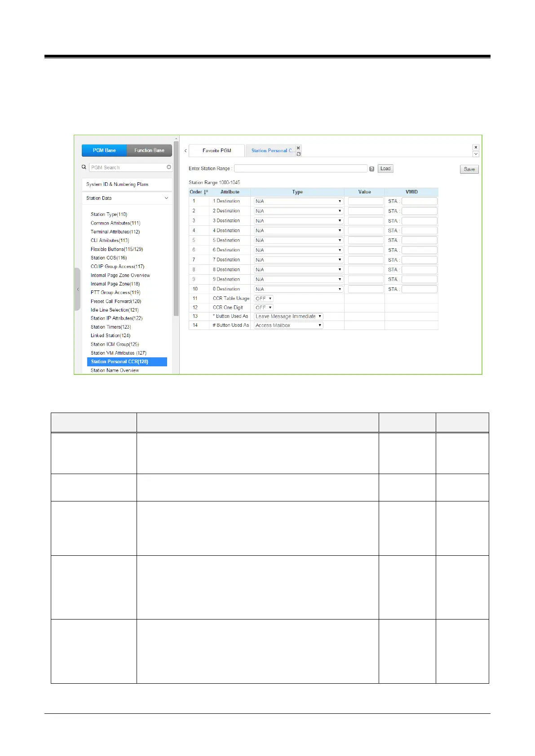Click the sidebar vertical scrollbar
Image resolution: width=535 pixels, height=756 pixels.
tap(177, 229)
